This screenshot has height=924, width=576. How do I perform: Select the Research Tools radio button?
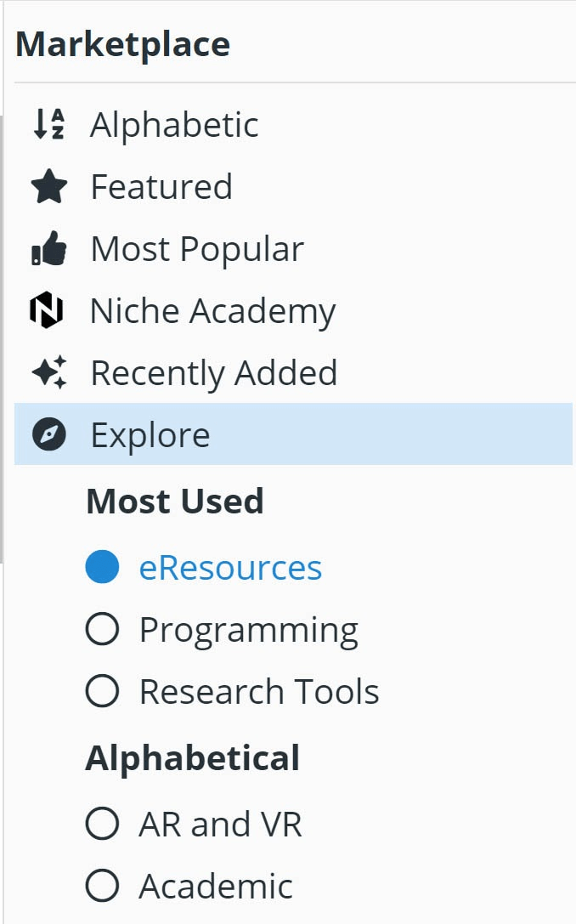point(103,690)
